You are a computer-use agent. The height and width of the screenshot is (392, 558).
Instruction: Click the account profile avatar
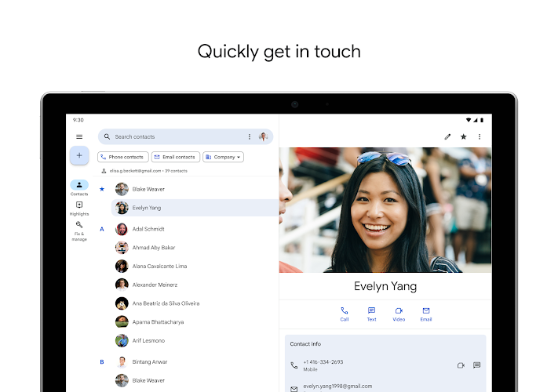pos(264,136)
